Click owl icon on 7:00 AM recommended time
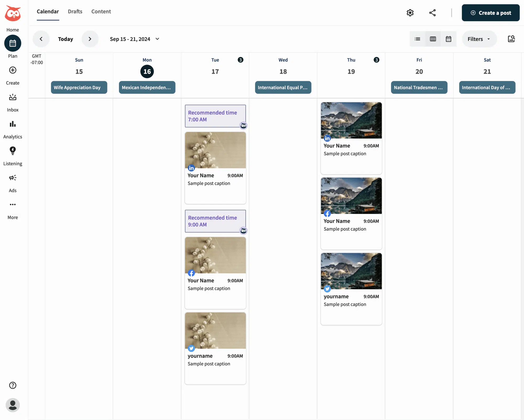524x420 pixels. point(243,126)
